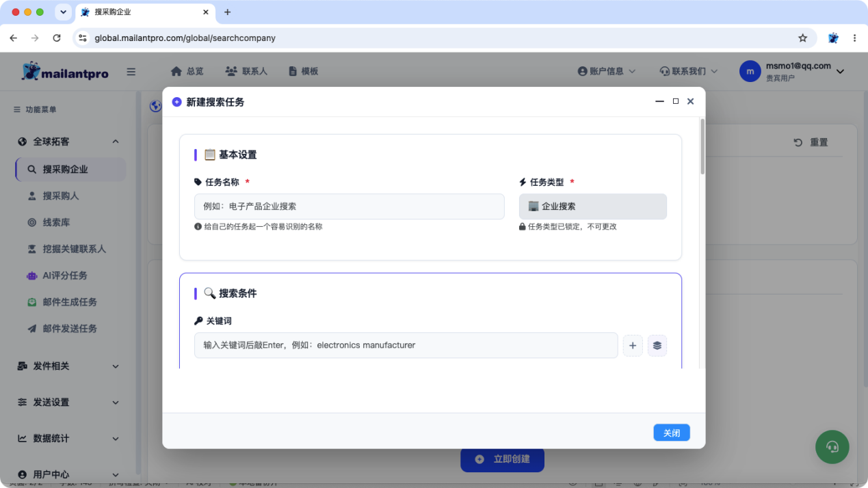
Task: Click 立即创建 button
Action: (503, 459)
